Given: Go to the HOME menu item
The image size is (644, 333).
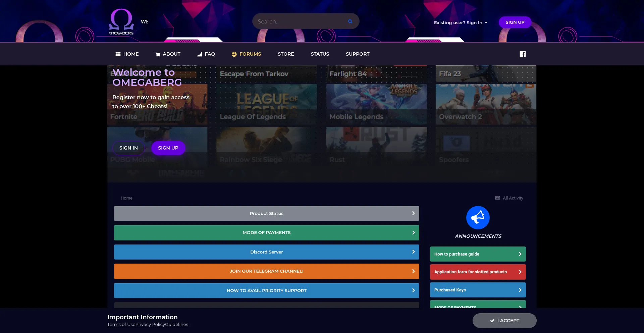Looking at the screenshot, I should pyautogui.click(x=127, y=54).
